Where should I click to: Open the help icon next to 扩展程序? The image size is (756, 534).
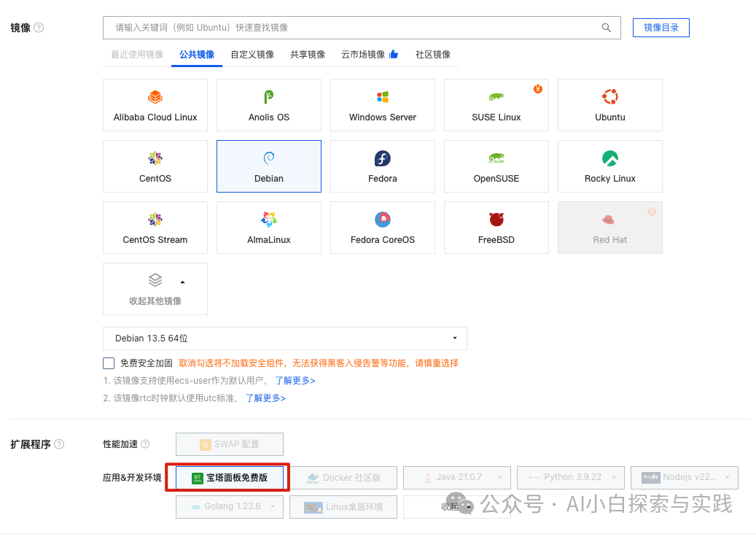point(59,444)
